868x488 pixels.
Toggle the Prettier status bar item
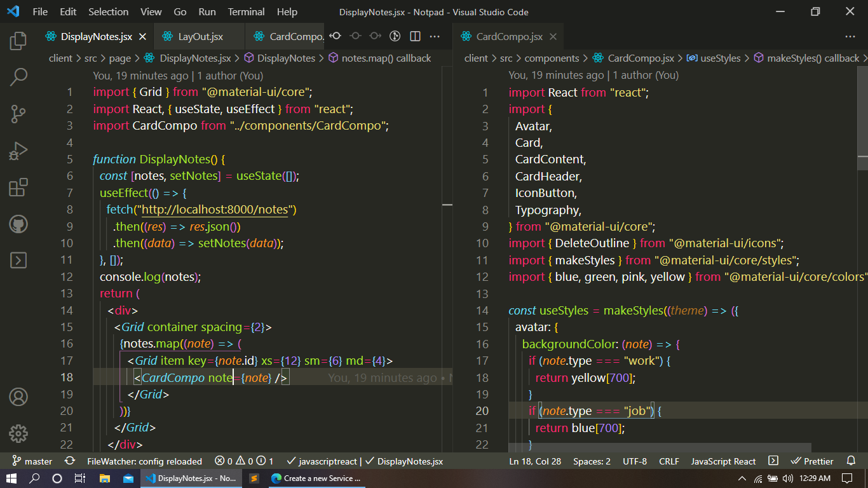point(811,461)
